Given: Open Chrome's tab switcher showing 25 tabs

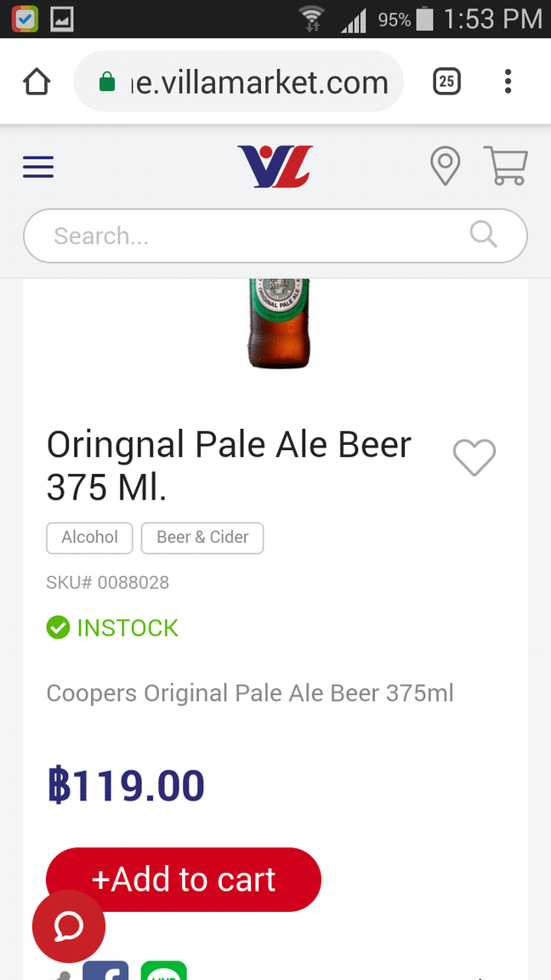Looking at the screenshot, I should coord(446,81).
